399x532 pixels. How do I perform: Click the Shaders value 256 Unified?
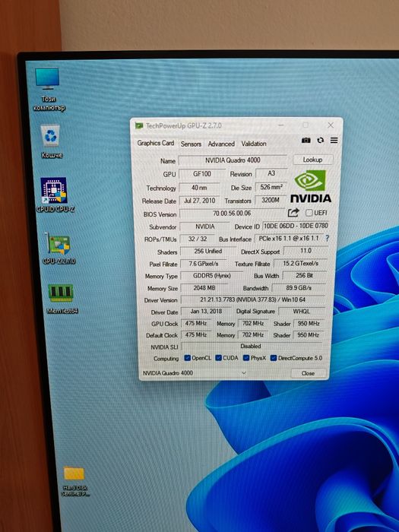pyautogui.click(x=208, y=251)
